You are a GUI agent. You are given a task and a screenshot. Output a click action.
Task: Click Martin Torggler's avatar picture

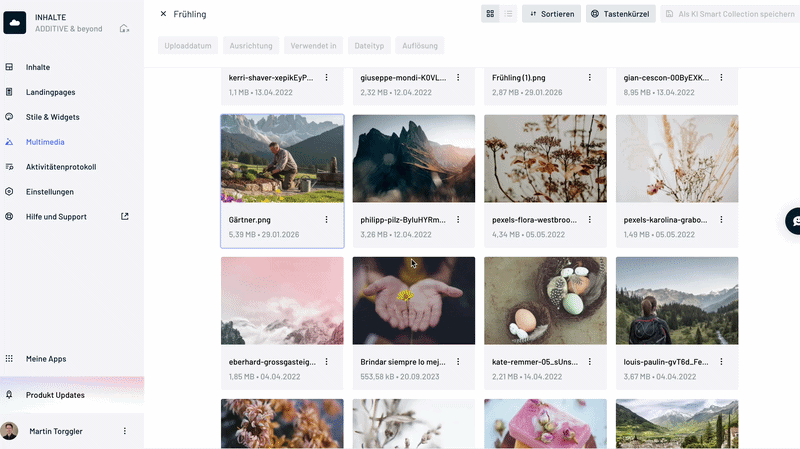click(x=9, y=431)
